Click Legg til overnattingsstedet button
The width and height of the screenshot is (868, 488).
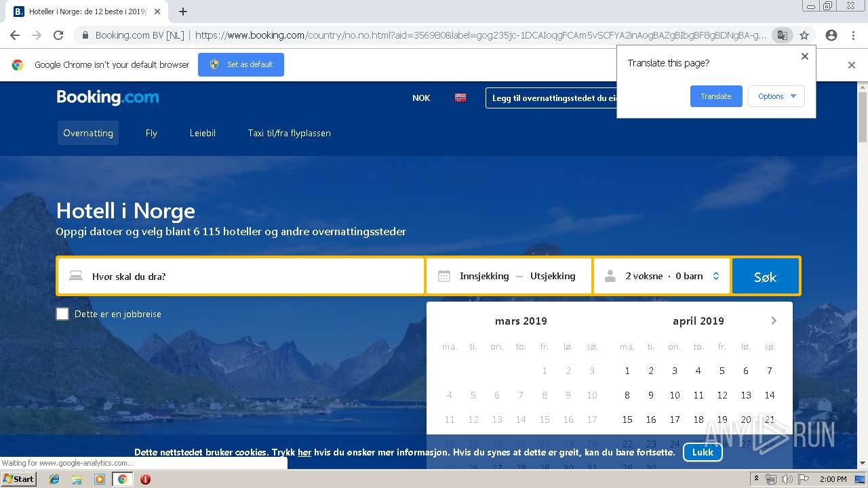tap(551, 98)
